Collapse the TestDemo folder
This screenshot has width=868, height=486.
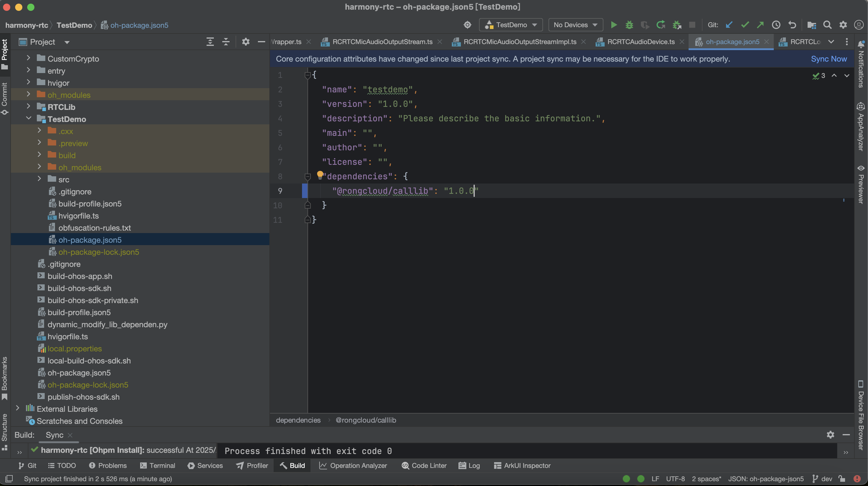(28, 118)
